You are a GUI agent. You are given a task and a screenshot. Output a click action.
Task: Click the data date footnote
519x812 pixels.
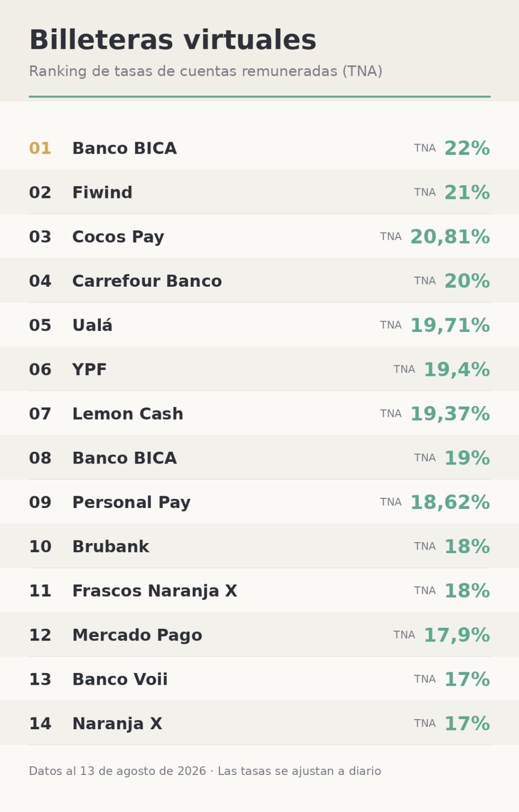coord(205,771)
